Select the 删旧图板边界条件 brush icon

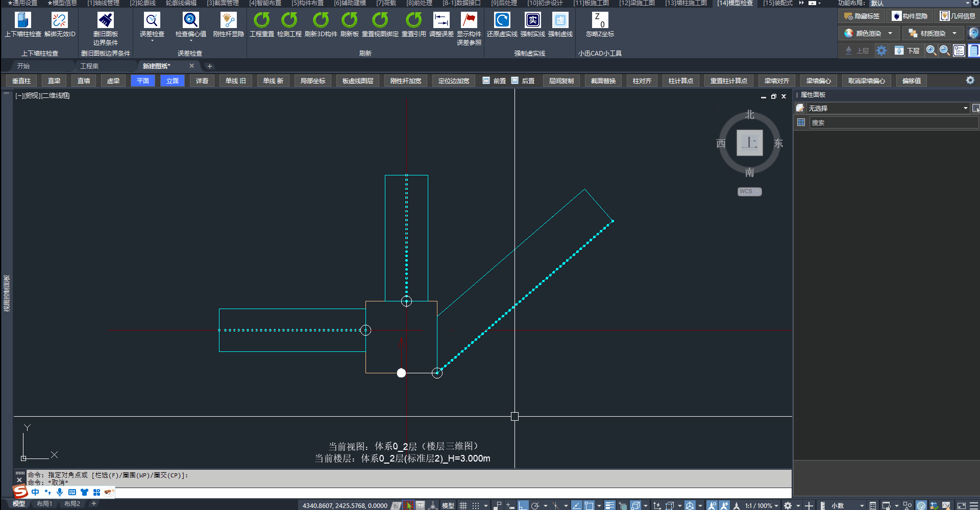click(x=106, y=20)
